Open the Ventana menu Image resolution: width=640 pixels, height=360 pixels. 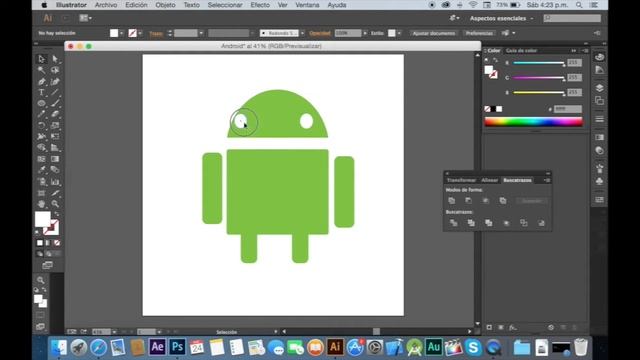click(x=307, y=5)
